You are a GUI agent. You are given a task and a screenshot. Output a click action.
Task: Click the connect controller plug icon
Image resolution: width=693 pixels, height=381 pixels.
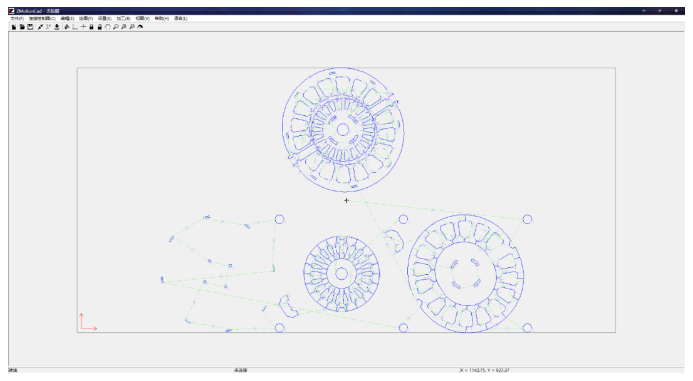click(40, 27)
